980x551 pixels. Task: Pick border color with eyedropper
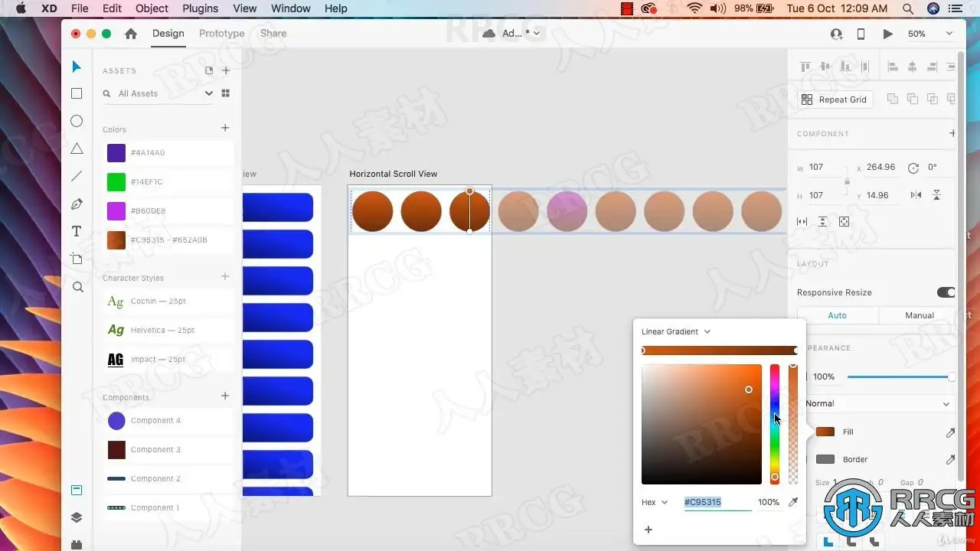click(x=950, y=460)
